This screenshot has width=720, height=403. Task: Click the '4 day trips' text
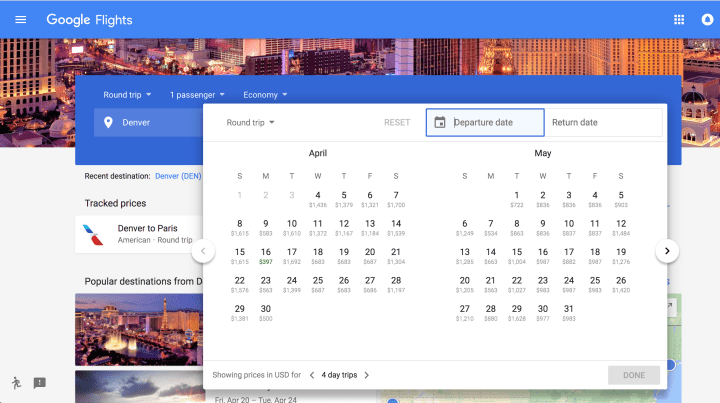tap(339, 375)
